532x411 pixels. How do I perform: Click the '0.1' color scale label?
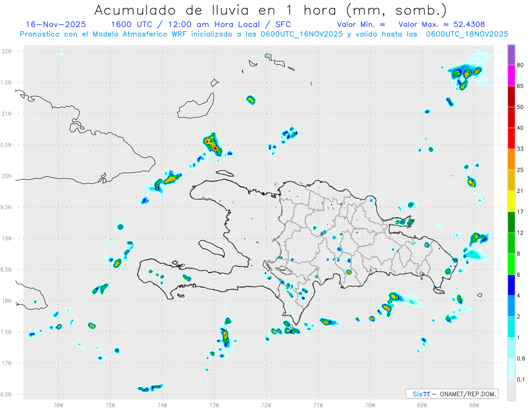click(x=521, y=380)
